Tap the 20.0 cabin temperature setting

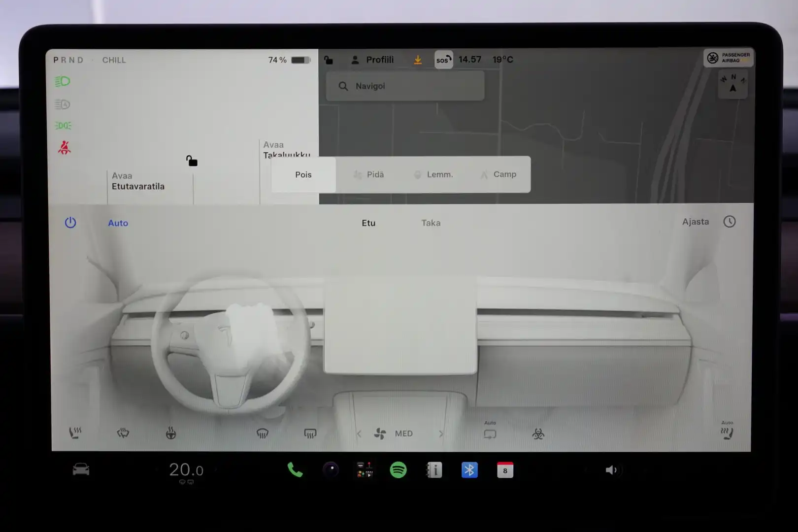pos(186,470)
